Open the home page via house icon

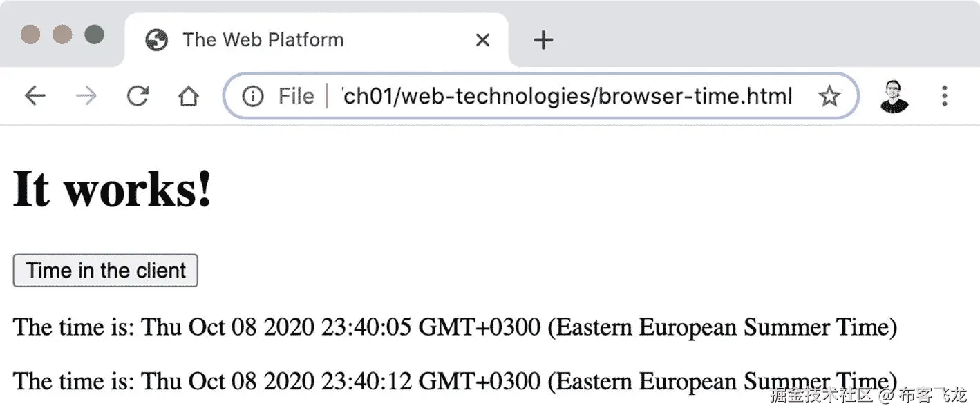pyautogui.click(x=188, y=96)
